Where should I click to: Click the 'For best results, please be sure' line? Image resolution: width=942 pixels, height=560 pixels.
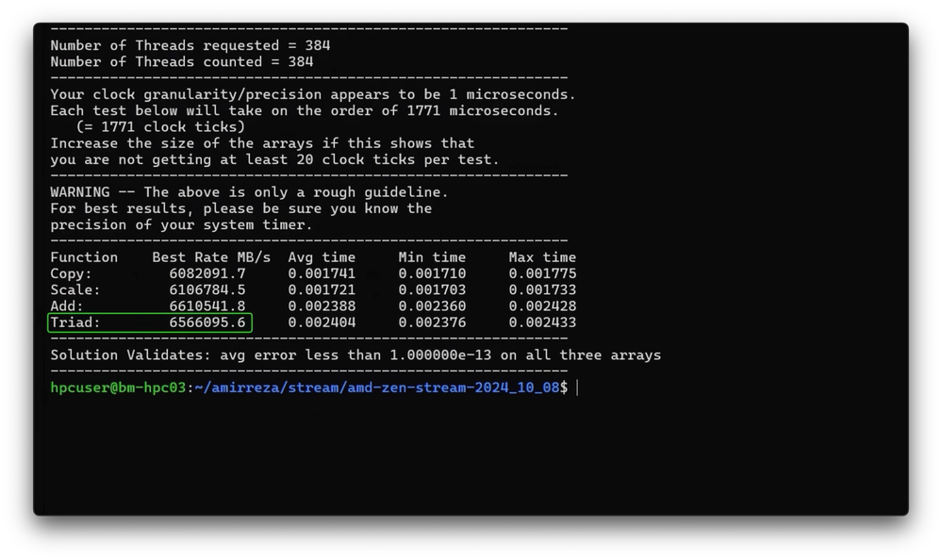(x=240, y=208)
